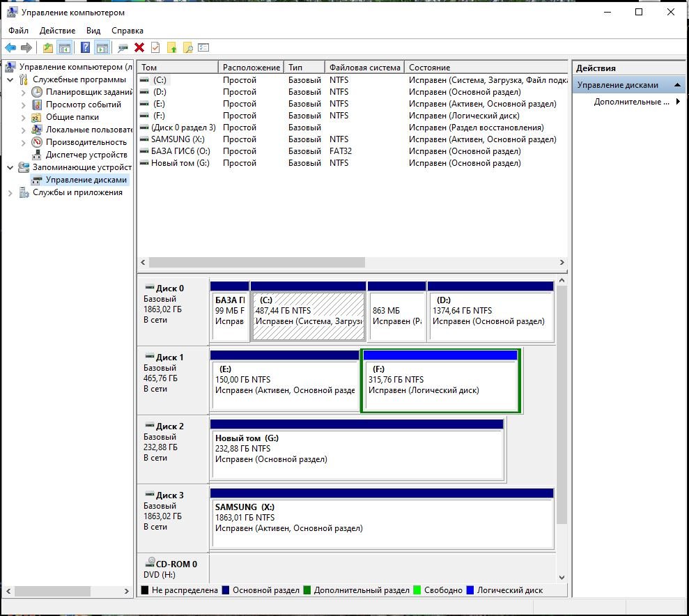This screenshot has width=689, height=616.
Task: Open Device Manager (Диспетчер устройств) in tree
Action: (86, 155)
